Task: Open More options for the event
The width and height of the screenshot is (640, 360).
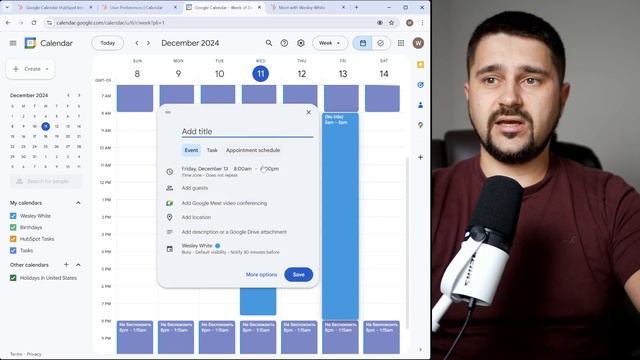Action: [x=261, y=275]
